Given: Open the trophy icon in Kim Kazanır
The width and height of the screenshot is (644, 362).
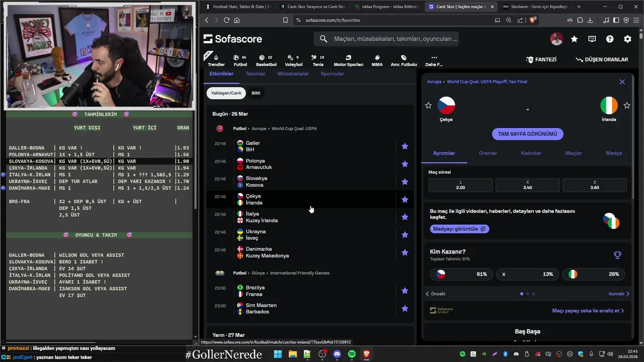Looking at the screenshot, I should 617,255.
